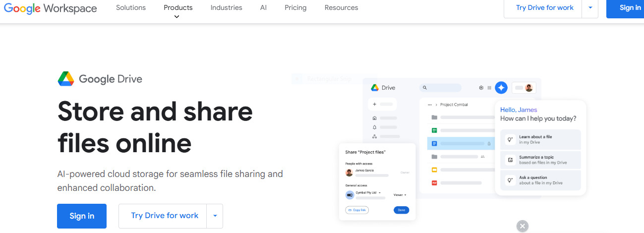This screenshot has height=233, width=644.
Task: Select the bell notifications icon in sidebar
Action: [375, 127]
